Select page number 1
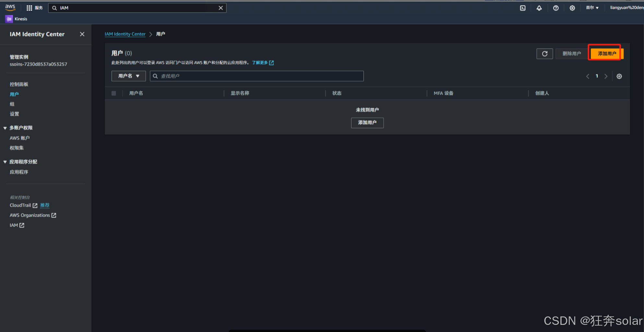The height and width of the screenshot is (332, 644). point(597,76)
